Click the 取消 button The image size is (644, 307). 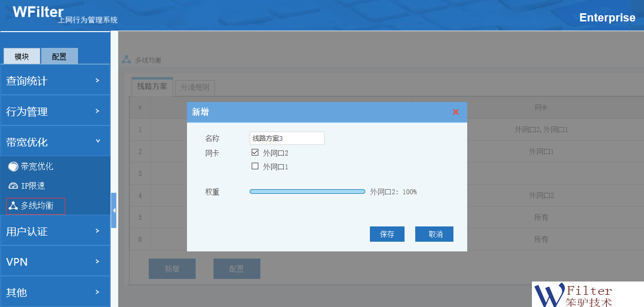(434, 234)
